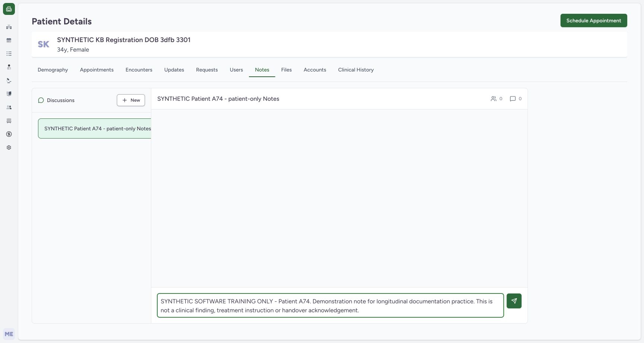Click the thread title in the header

coord(218,99)
